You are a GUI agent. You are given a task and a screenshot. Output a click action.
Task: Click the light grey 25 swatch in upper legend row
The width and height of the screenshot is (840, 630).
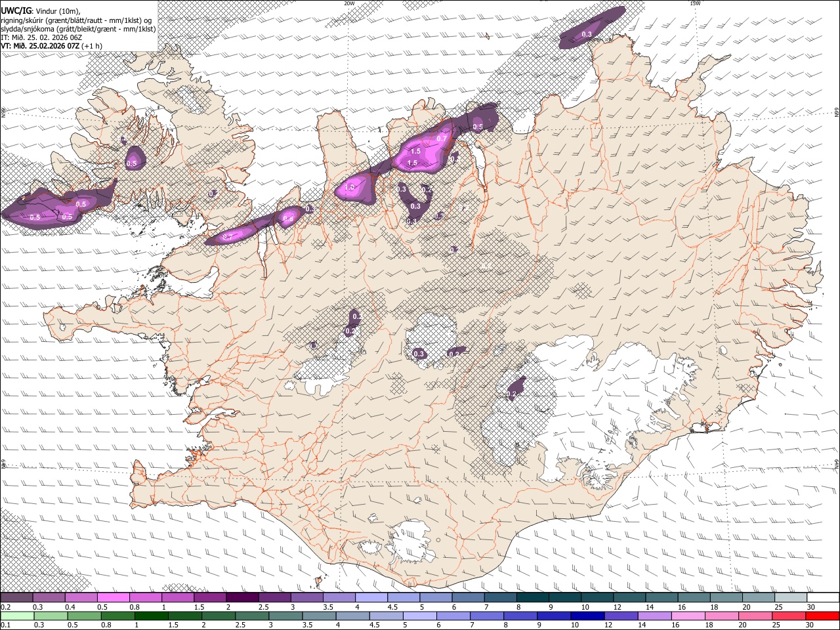click(x=791, y=598)
